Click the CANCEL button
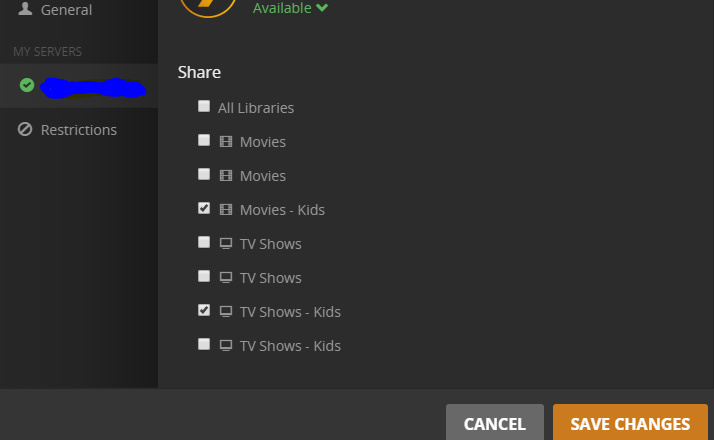This screenshot has height=440, width=714. coord(495,422)
